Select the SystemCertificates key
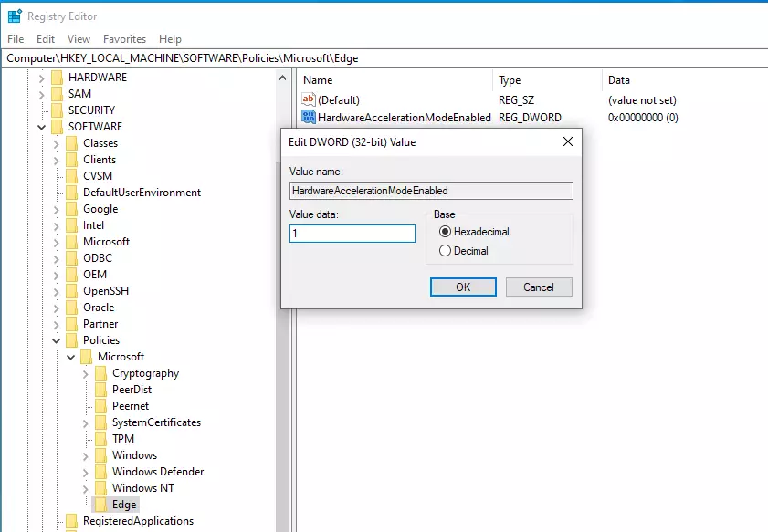Viewport: 768px width, 532px height. coord(156,422)
